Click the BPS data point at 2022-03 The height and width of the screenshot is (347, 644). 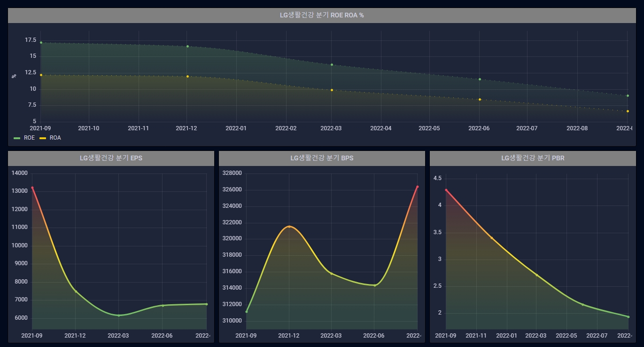[x=332, y=273]
